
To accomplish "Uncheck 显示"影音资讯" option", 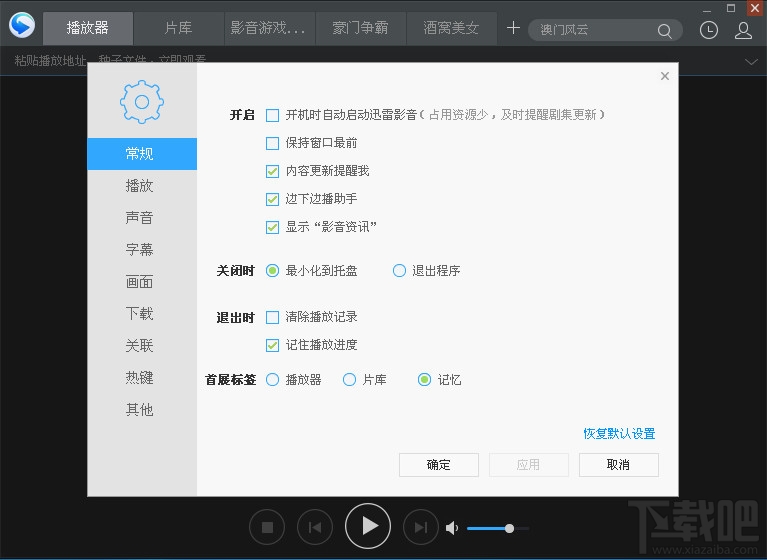I will [x=272, y=227].
